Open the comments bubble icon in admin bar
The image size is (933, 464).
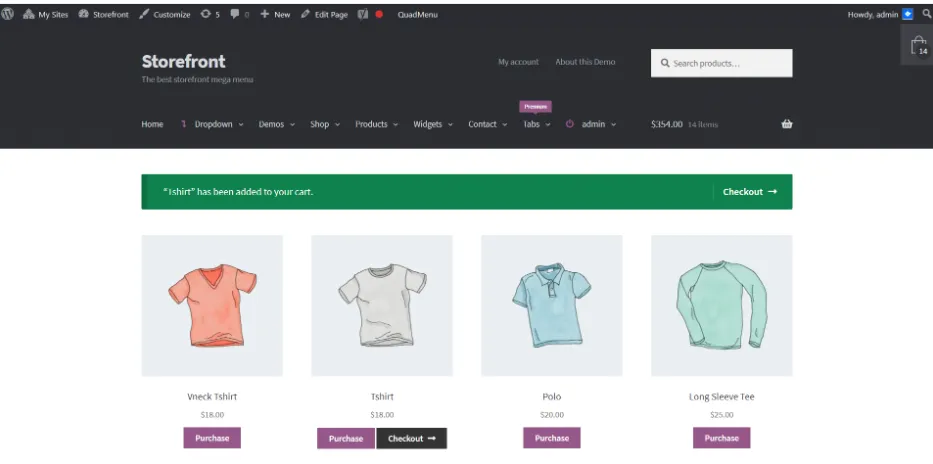[x=236, y=14]
